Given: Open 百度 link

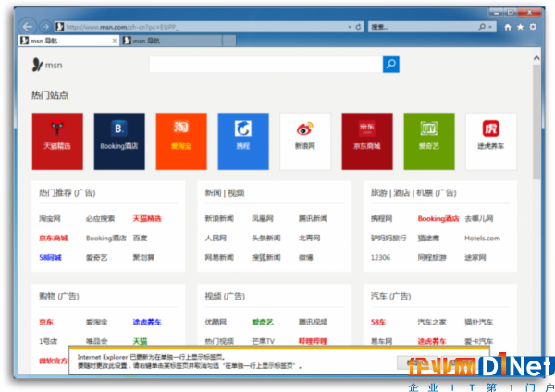Looking at the screenshot, I should 140,239.
